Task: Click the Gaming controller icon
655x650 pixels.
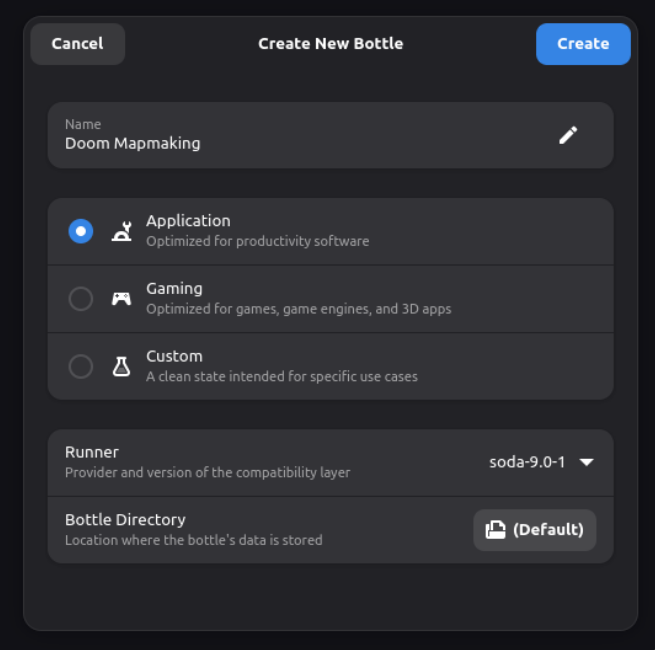Action: click(121, 299)
